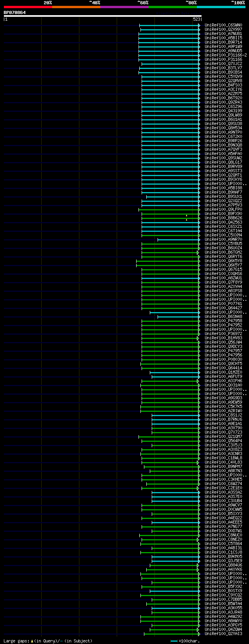Viewport: 249px width, 644px height.
Task: Select label UniRef100_A8ZWU1
Action: point(223,278)
